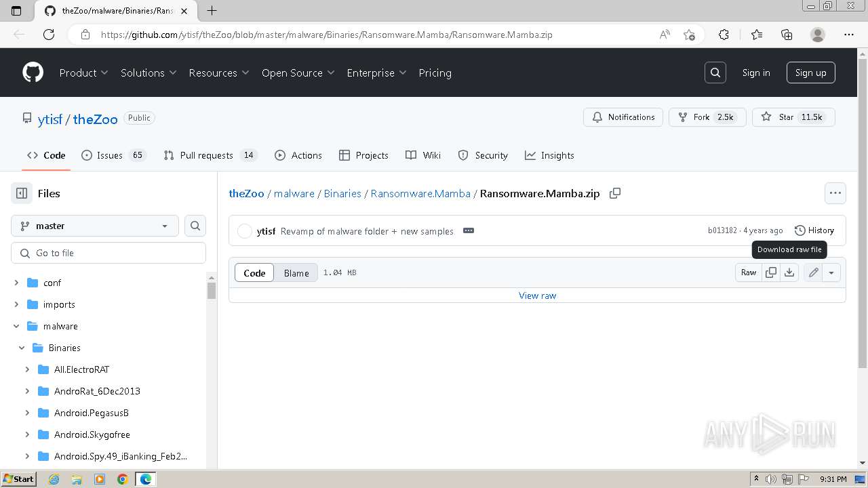Open the Security tab
868x488 pixels.
(483, 155)
